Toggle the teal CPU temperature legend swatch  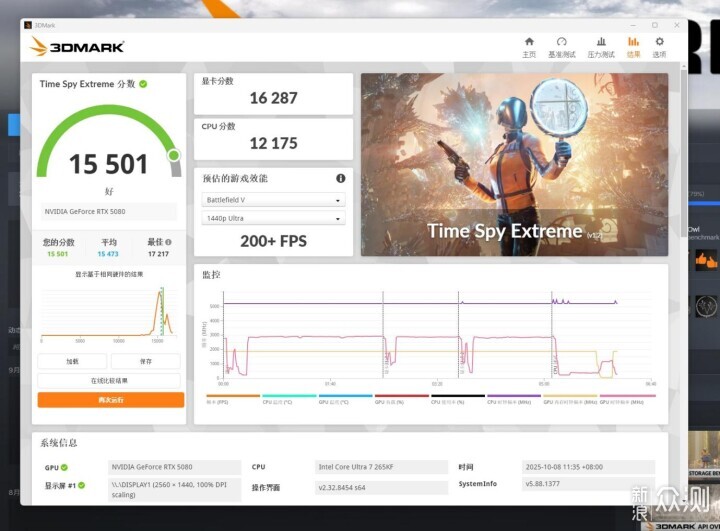pyautogui.click(x=289, y=395)
